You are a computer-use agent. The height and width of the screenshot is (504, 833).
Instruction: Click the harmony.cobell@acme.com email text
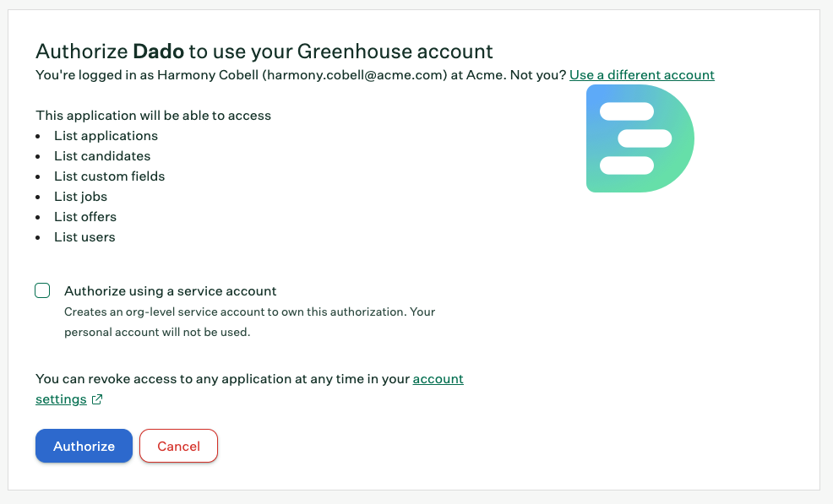[355, 75]
